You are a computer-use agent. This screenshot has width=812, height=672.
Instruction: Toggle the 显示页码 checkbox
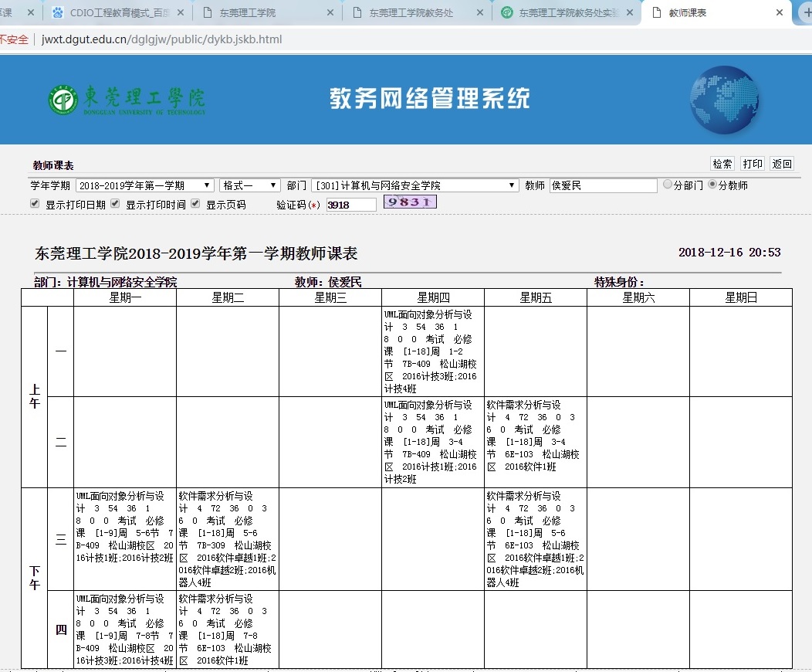click(x=195, y=203)
